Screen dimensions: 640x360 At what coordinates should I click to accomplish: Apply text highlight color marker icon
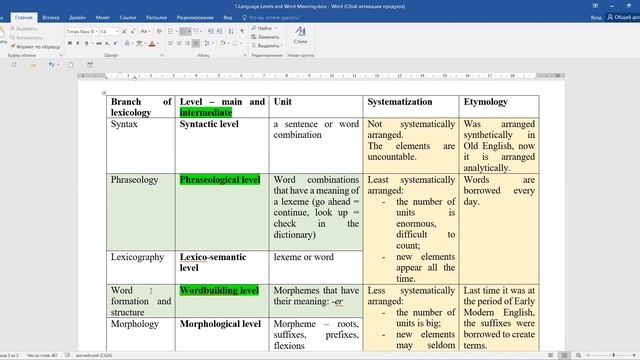(x=140, y=43)
